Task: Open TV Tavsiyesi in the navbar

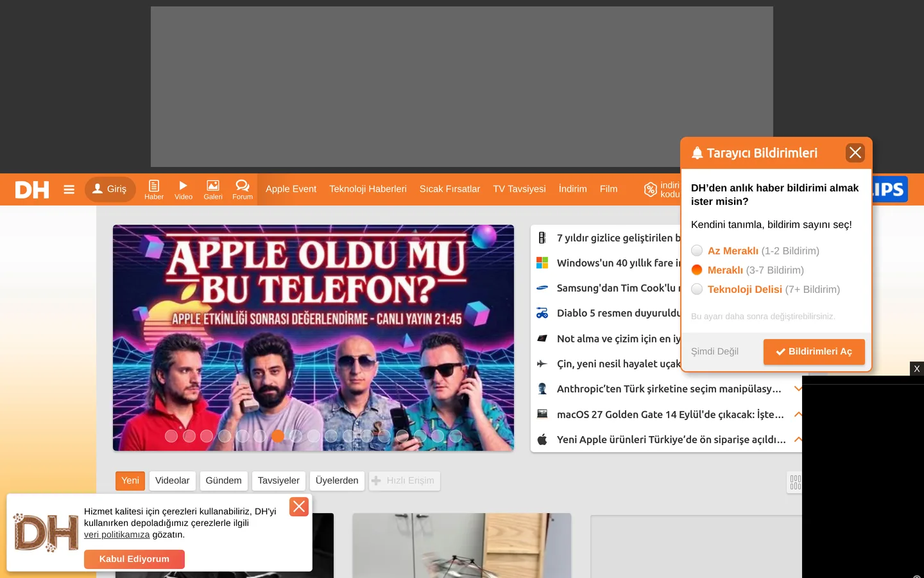Action: click(x=519, y=189)
